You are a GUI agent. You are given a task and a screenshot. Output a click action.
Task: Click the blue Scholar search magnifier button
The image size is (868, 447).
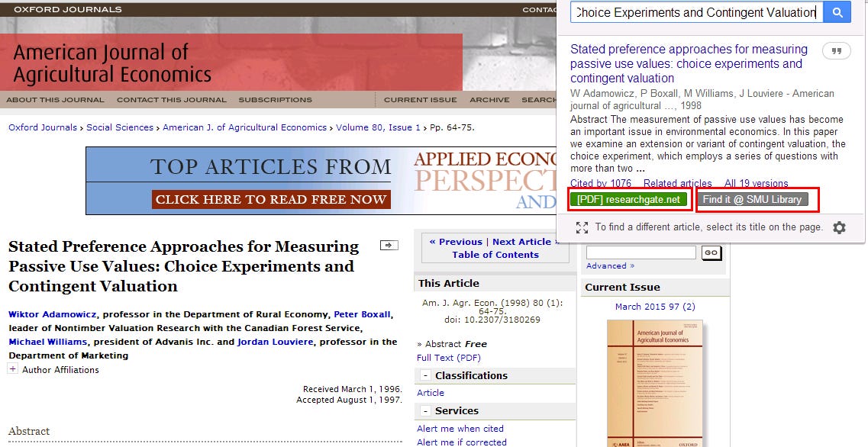coord(837,12)
